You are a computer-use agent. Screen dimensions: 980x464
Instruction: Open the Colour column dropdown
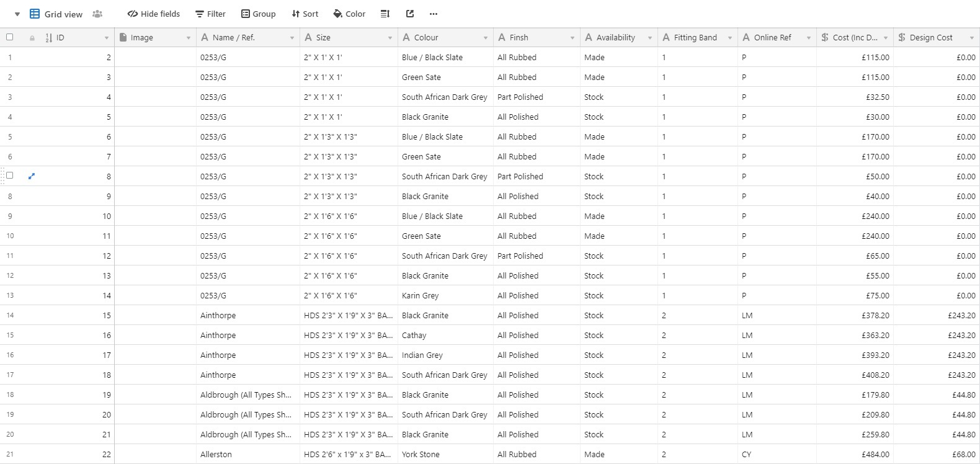[486, 38]
